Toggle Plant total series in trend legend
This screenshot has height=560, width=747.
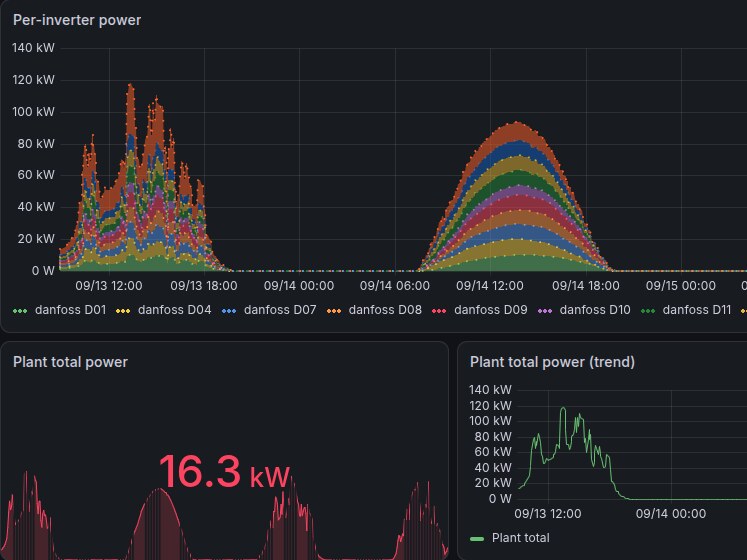521,538
